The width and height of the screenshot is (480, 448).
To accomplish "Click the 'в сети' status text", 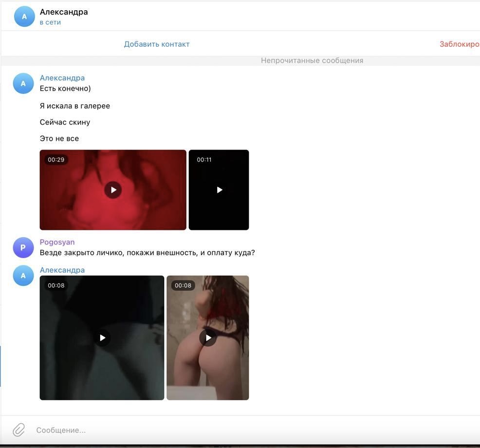I will click(x=50, y=22).
